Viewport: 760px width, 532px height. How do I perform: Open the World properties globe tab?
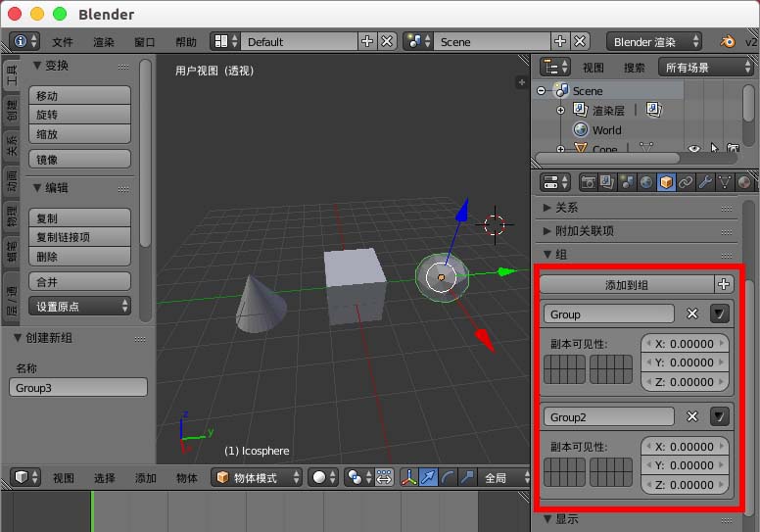(646, 183)
